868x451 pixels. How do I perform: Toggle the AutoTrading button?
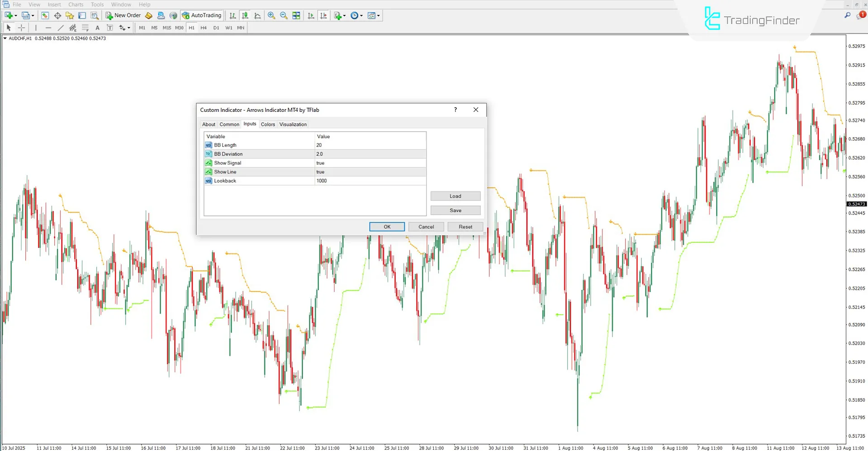click(x=202, y=15)
